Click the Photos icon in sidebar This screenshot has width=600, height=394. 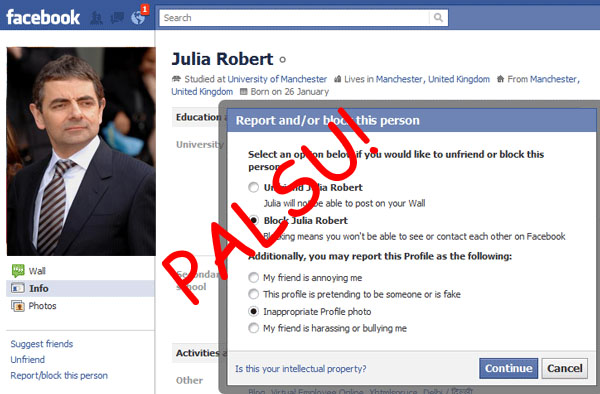coord(18,306)
